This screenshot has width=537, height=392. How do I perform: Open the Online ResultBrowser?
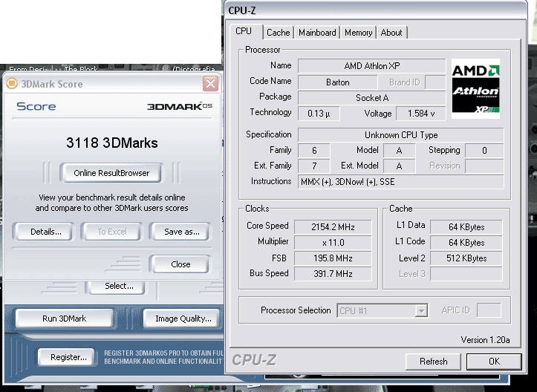pos(111,173)
